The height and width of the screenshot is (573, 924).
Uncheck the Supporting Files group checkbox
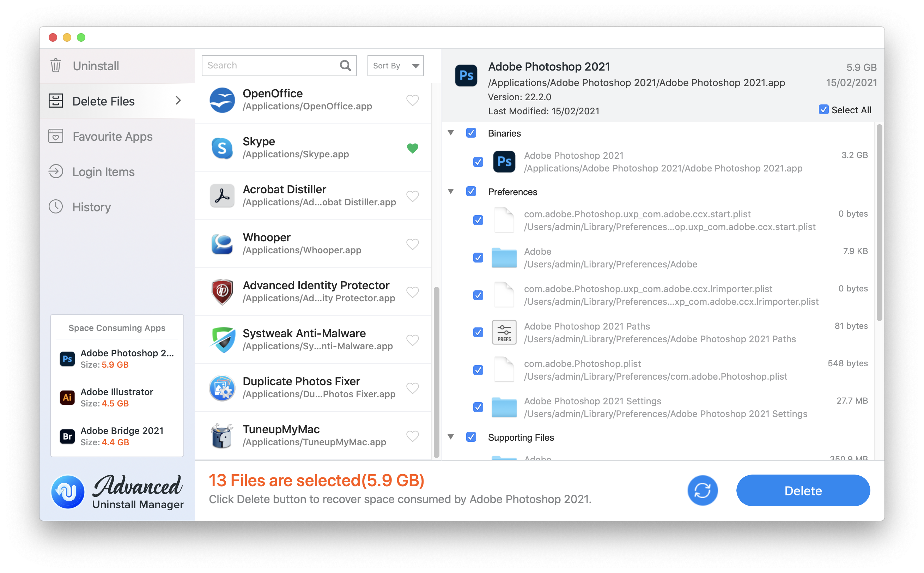click(471, 437)
